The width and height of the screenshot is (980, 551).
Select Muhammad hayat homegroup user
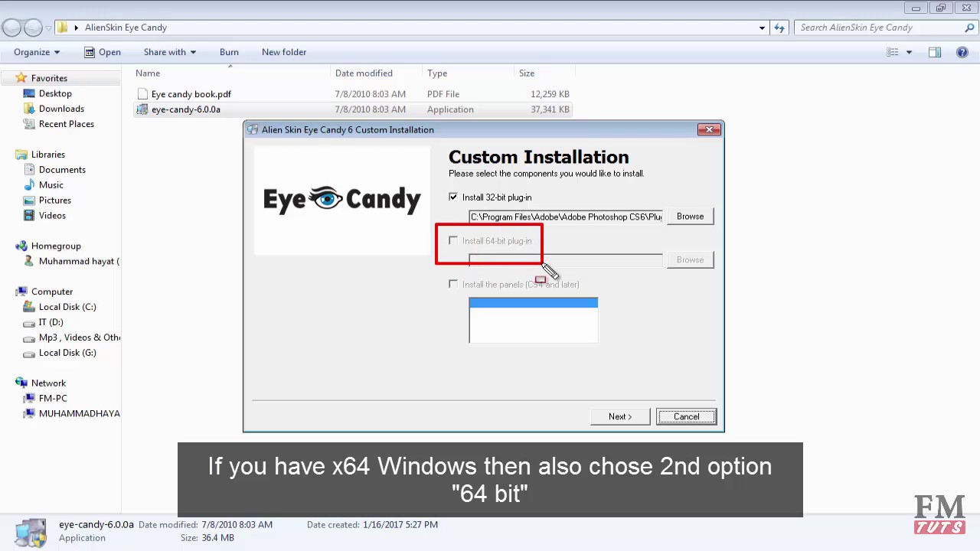coord(71,261)
